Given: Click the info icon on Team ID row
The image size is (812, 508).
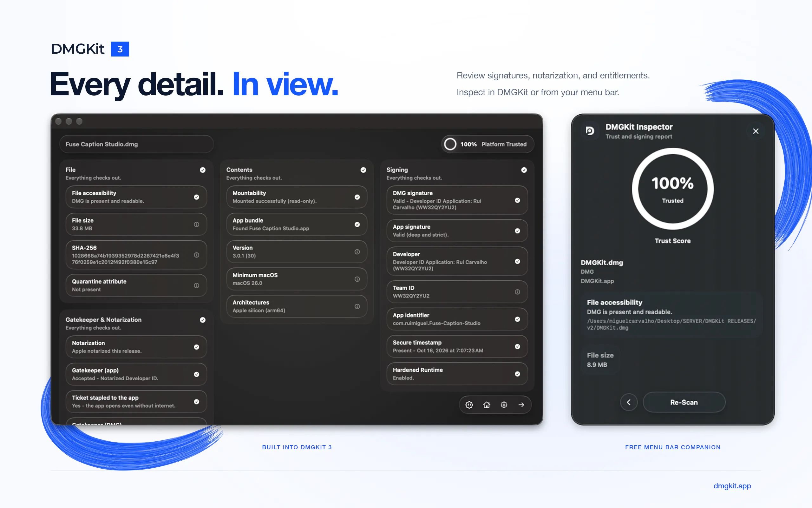Looking at the screenshot, I should point(517,292).
